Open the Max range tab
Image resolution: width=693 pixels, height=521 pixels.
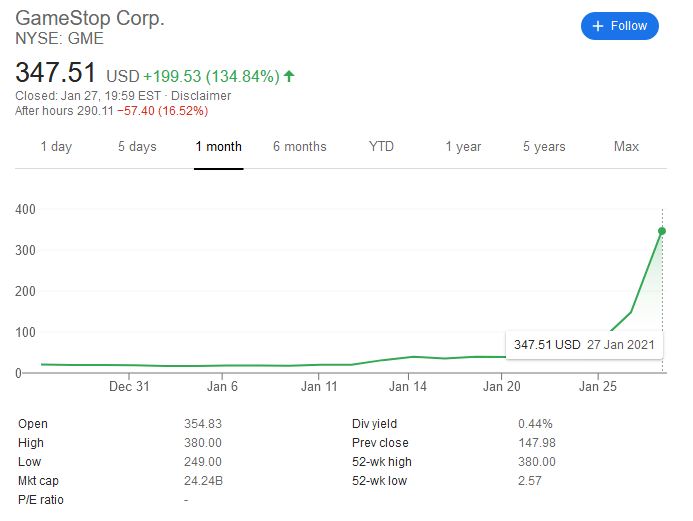click(626, 146)
